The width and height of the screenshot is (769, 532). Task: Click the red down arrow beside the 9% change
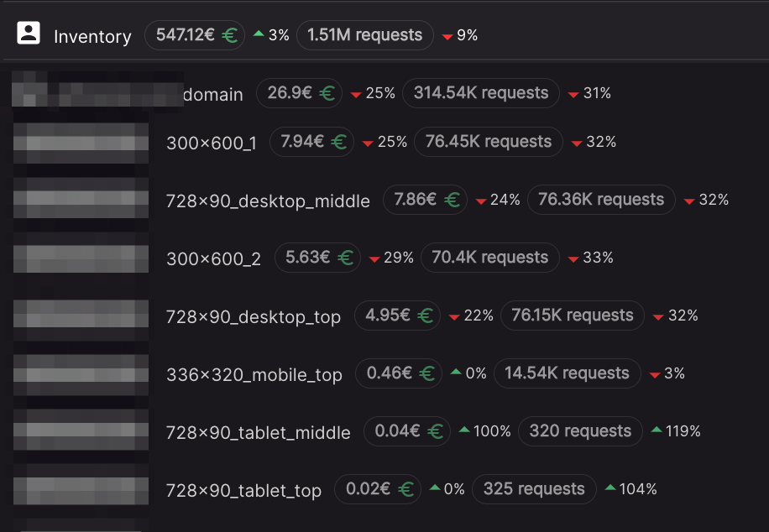[x=446, y=35]
